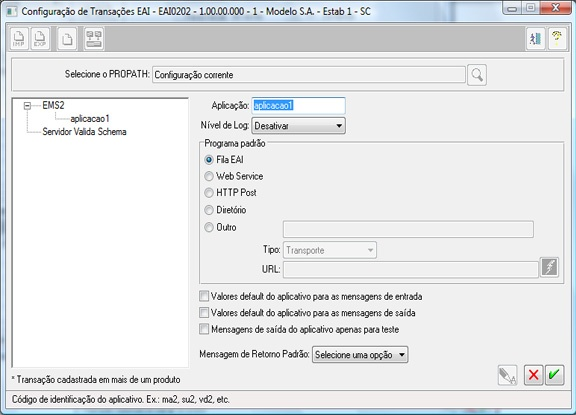This screenshot has height=415, width=576.
Task: Click the EXP export file icon
Action: (40, 38)
